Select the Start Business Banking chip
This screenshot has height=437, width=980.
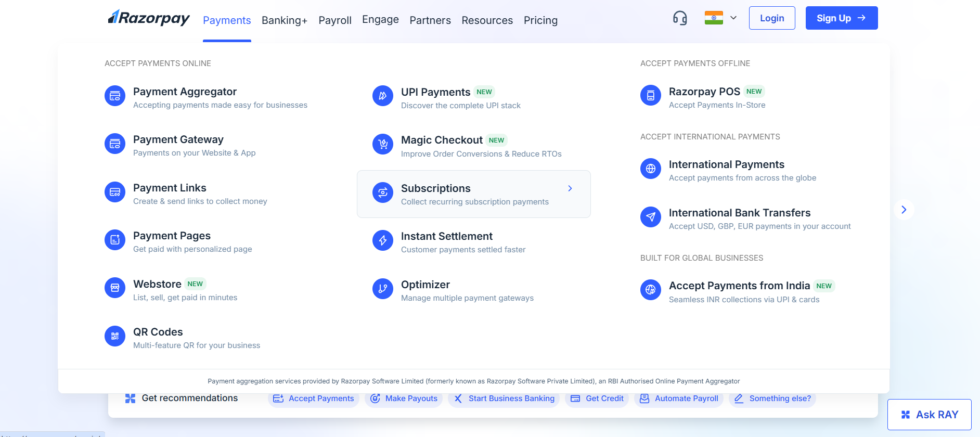click(504, 399)
